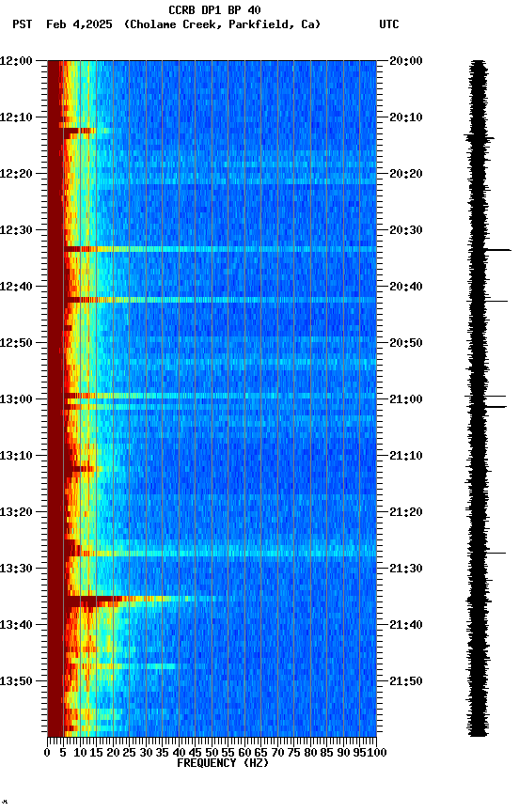Click the 20:20 UTC time label
This screenshot has width=519, height=812.
point(406,174)
